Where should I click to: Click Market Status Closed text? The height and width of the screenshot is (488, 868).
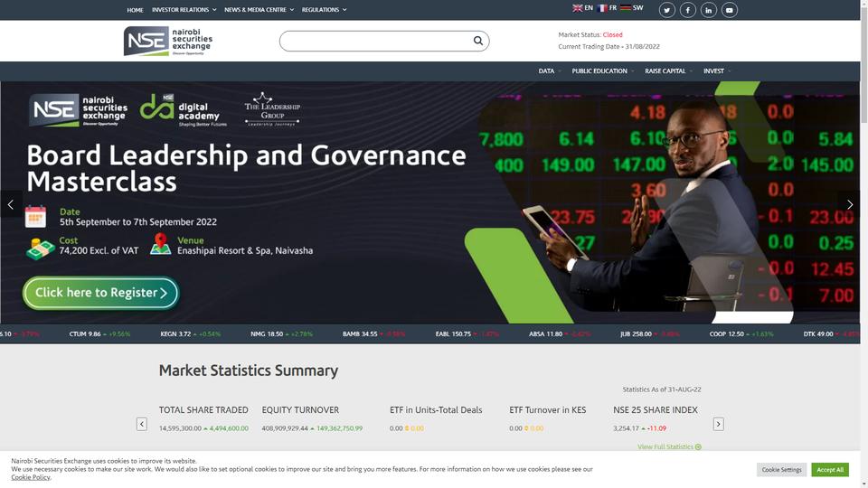pyautogui.click(x=590, y=35)
